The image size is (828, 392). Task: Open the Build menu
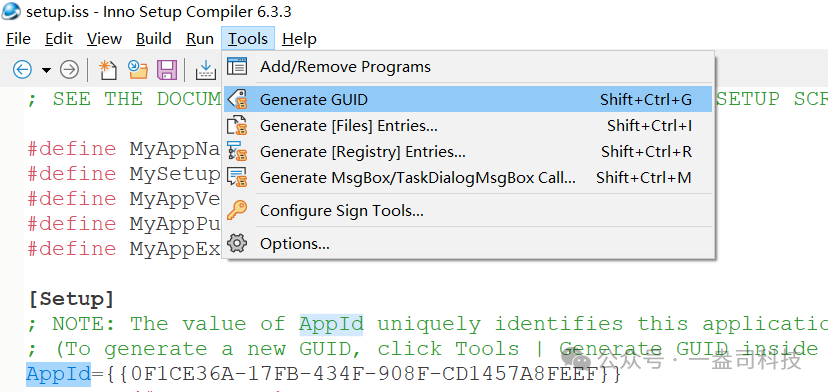(154, 39)
